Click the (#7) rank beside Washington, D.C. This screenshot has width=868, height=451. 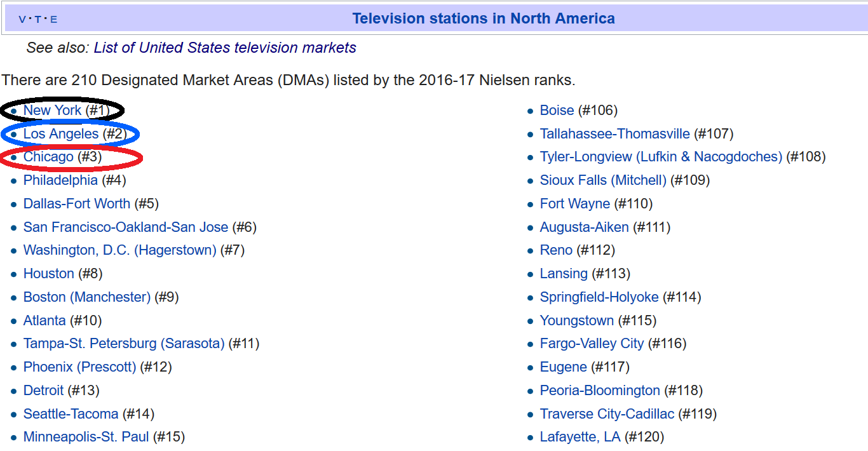tap(233, 250)
